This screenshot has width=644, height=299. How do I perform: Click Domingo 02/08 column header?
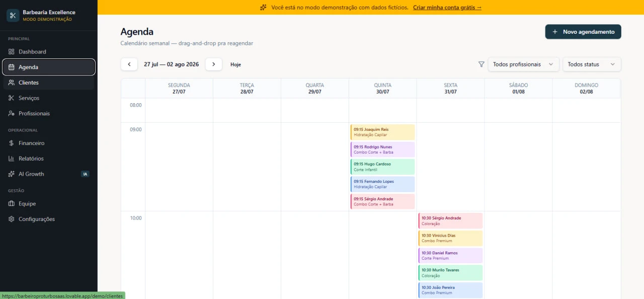click(x=587, y=88)
